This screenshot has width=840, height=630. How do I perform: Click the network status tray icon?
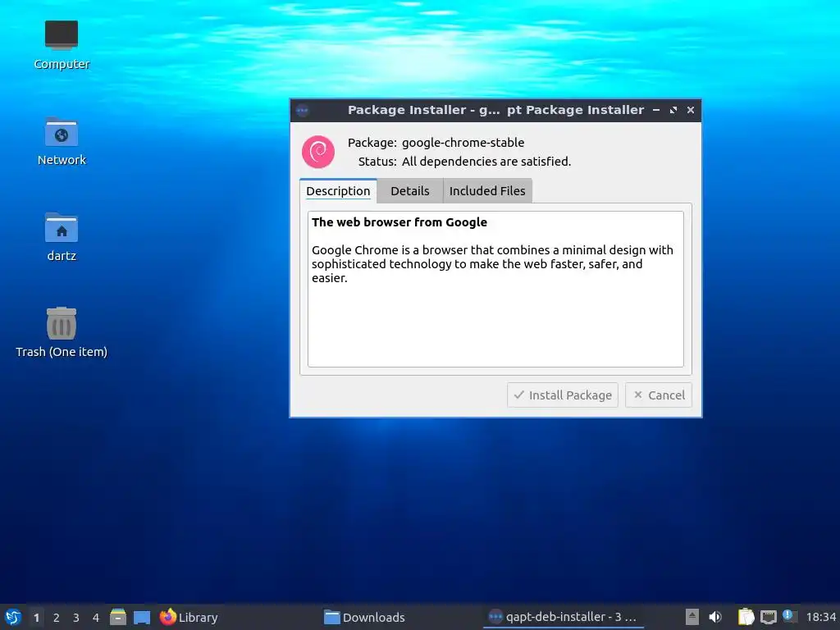coord(768,617)
